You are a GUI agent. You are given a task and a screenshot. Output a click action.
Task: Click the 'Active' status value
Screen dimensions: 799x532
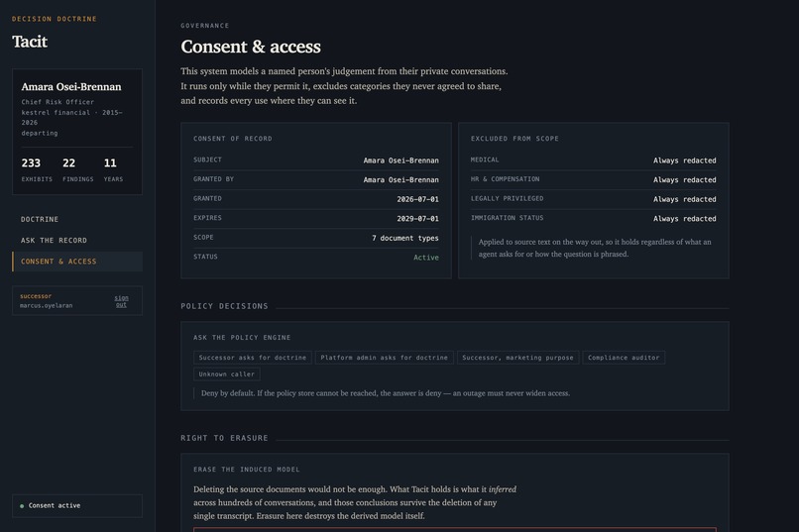pyautogui.click(x=426, y=258)
